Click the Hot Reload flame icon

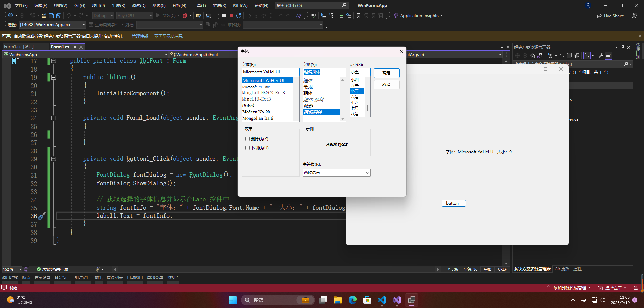tap(185, 16)
